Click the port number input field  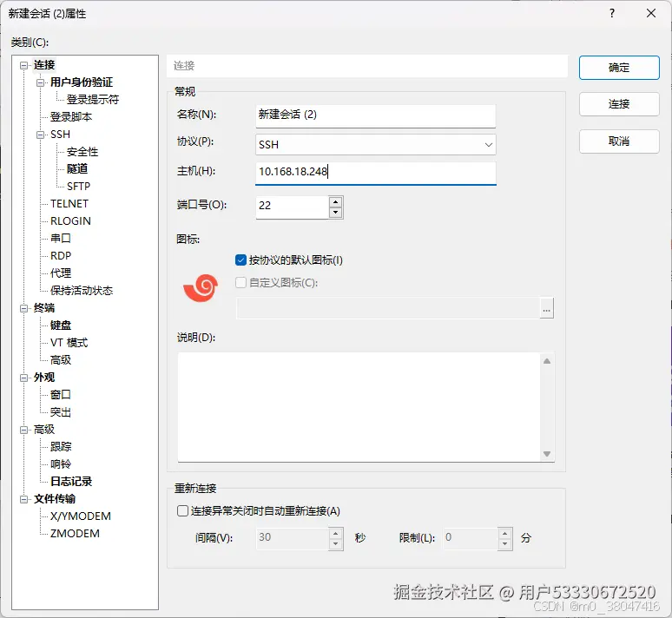point(293,206)
